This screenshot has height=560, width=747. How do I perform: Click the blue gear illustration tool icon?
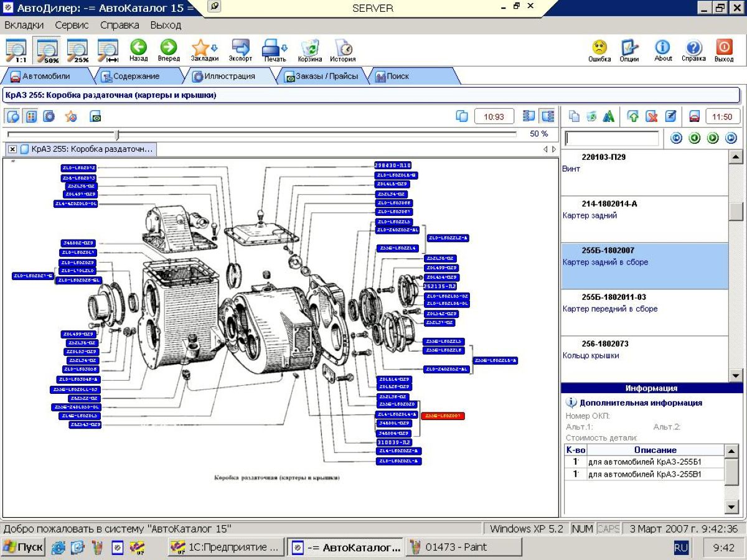click(49, 116)
